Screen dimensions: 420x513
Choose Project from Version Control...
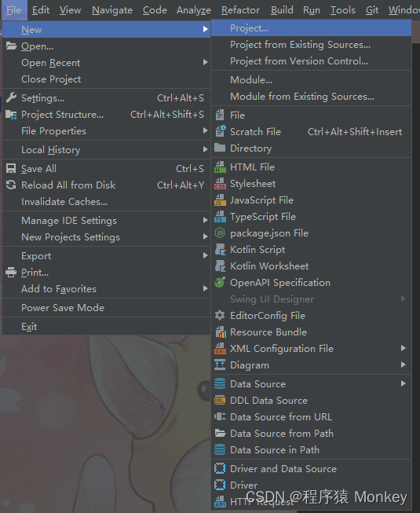311,61
